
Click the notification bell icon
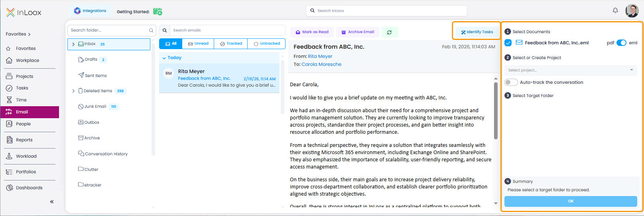point(615,10)
